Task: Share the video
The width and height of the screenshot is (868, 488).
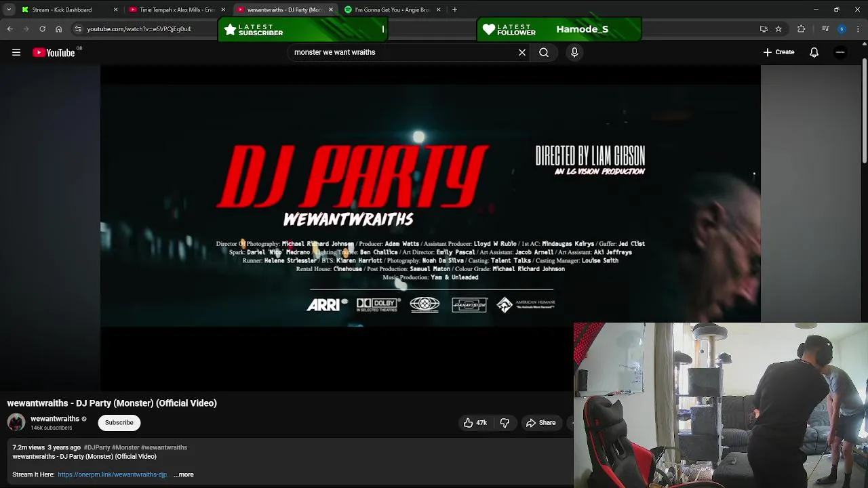Action: pyautogui.click(x=540, y=423)
